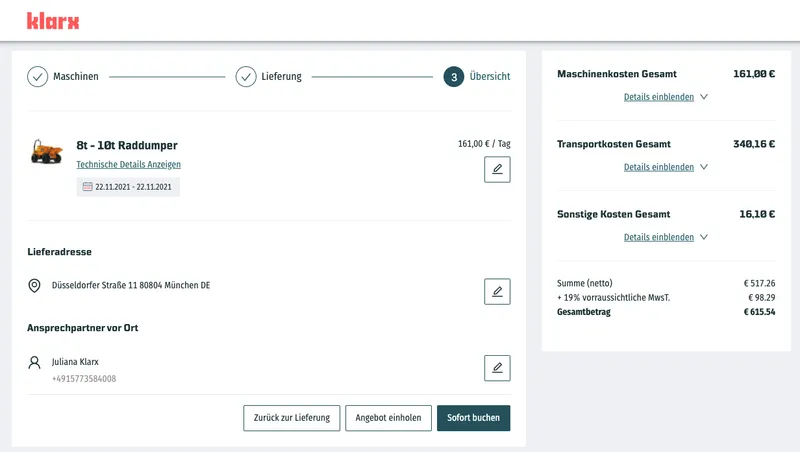Screen dimensions: 800x452
Task: Edit the 8t - 10t Raddumper machine entry
Action: (497, 169)
